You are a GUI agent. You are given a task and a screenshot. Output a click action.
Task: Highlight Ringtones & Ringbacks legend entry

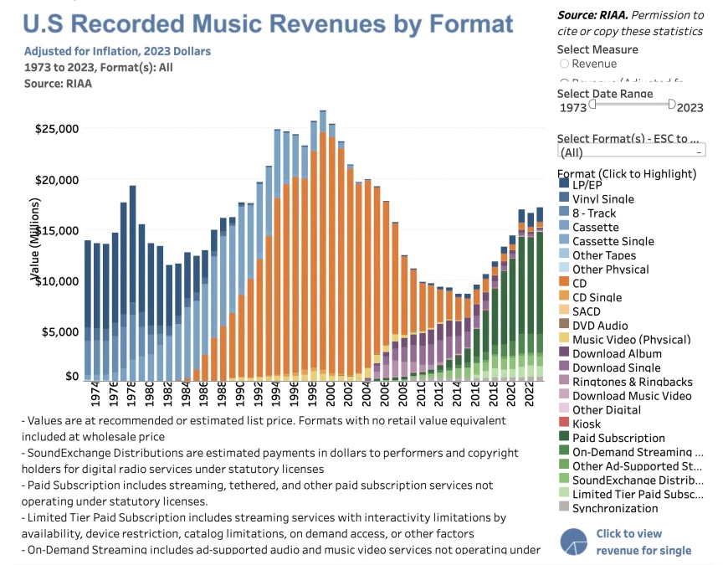coord(632,382)
